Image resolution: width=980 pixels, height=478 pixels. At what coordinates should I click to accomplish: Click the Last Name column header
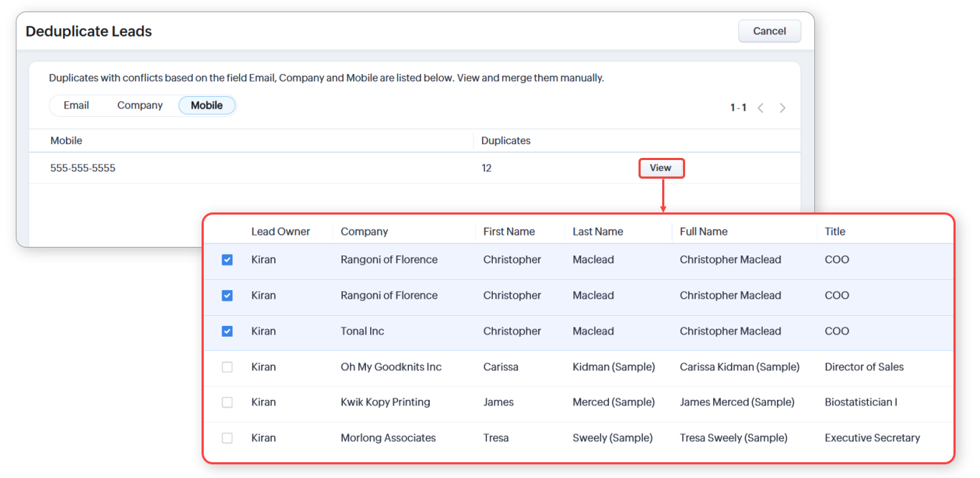tap(598, 231)
